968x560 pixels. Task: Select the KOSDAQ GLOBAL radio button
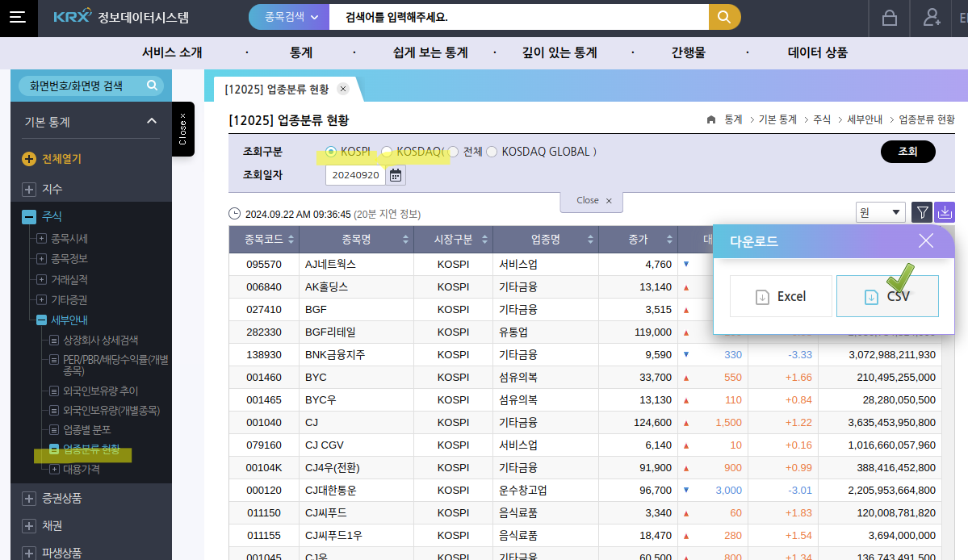pos(492,152)
